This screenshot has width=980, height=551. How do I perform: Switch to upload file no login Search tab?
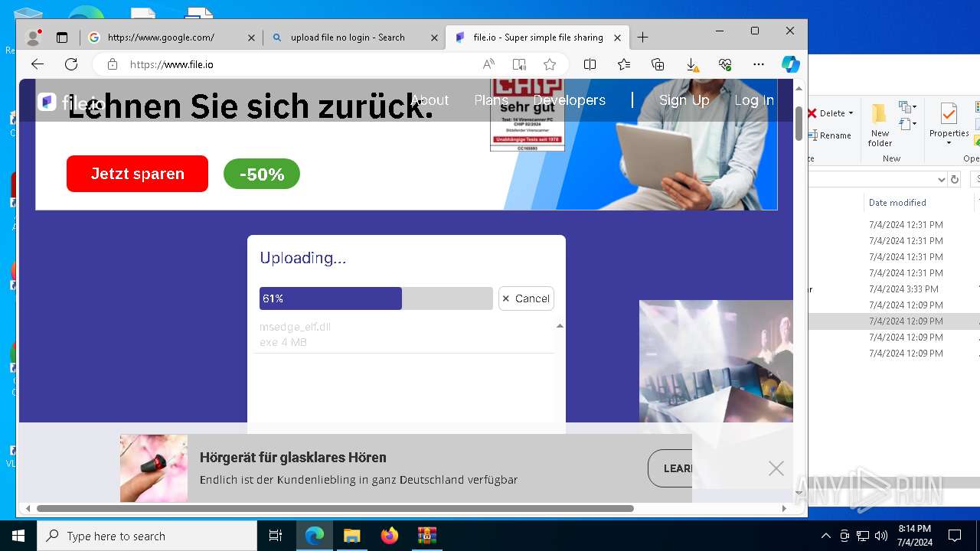tap(355, 37)
